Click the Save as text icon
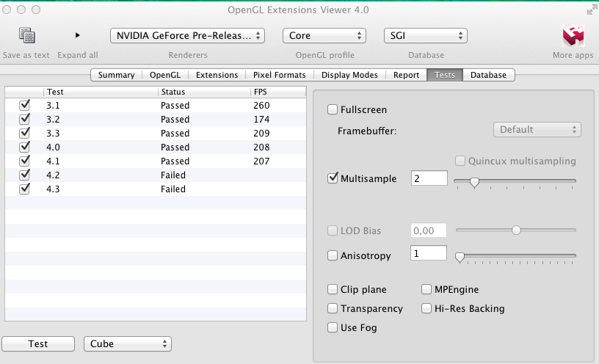Image resolution: width=599 pixels, height=364 pixels. 26,35
